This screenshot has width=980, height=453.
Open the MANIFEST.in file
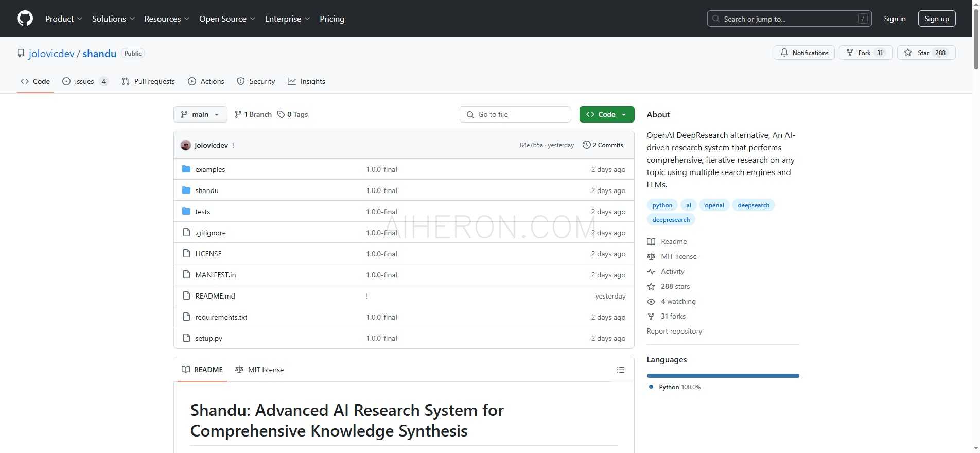point(216,275)
